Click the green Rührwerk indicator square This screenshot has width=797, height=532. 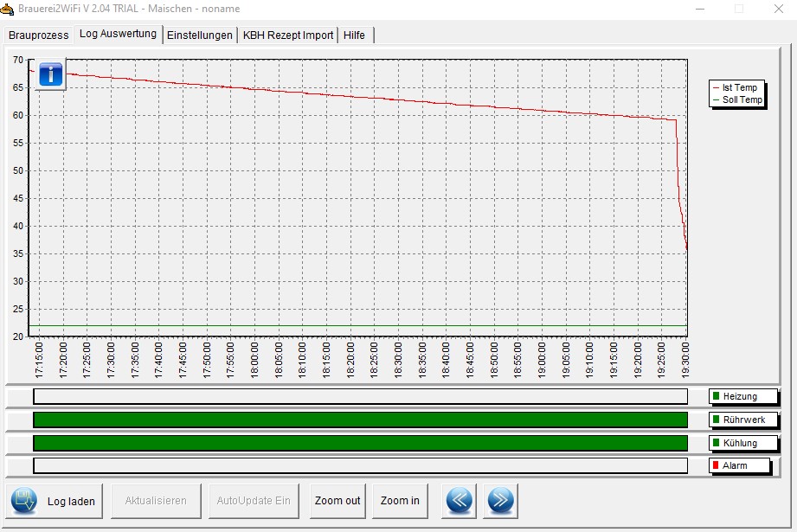[x=716, y=420]
